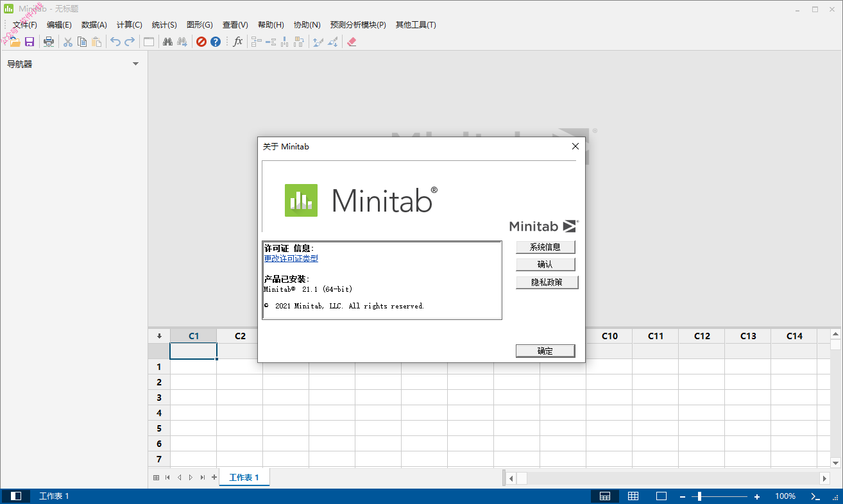843x504 pixels.
Task: Toggle navigator pane button in status bar
Action: 16,496
